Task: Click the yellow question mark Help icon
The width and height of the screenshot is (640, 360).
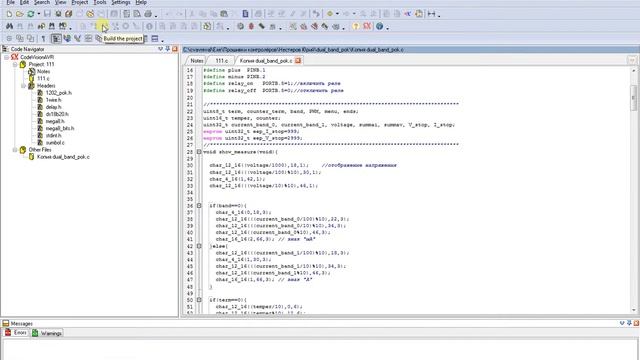Action: 356,27
